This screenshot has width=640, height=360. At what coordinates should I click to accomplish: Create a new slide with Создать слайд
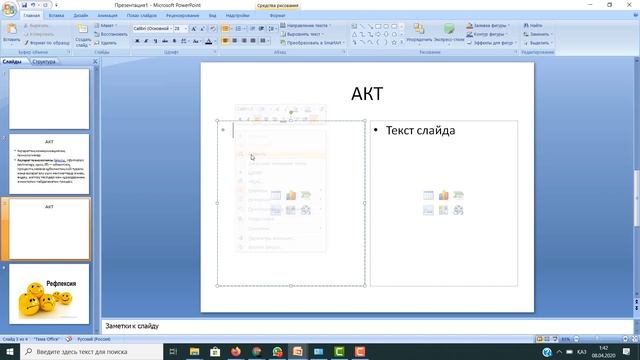83,35
